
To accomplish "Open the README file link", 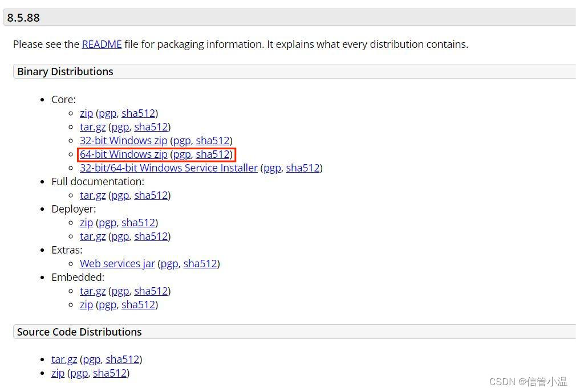I will [x=102, y=44].
